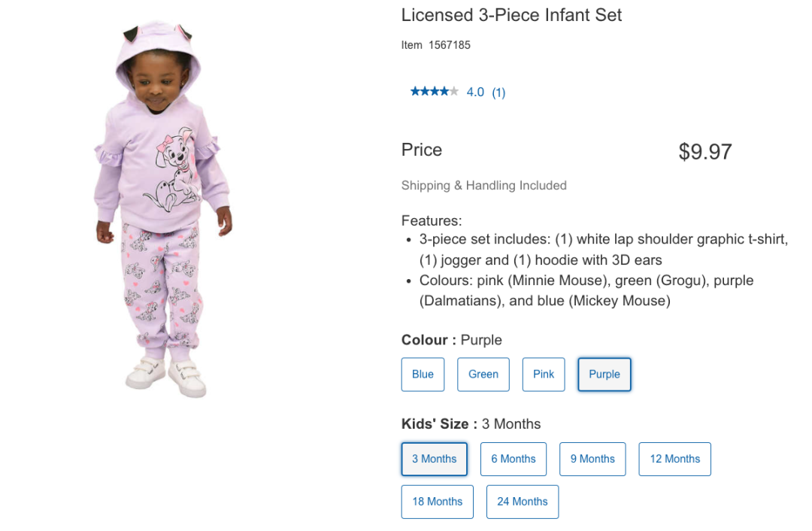Choose the 18 Months size
Image resolution: width=812 pixels, height=531 pixels.
tap(438, 502)
